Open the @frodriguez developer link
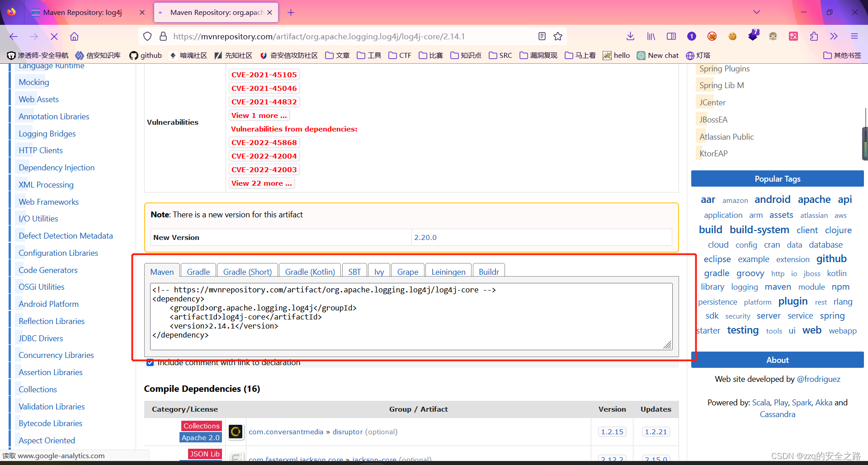 click(818, 379)
